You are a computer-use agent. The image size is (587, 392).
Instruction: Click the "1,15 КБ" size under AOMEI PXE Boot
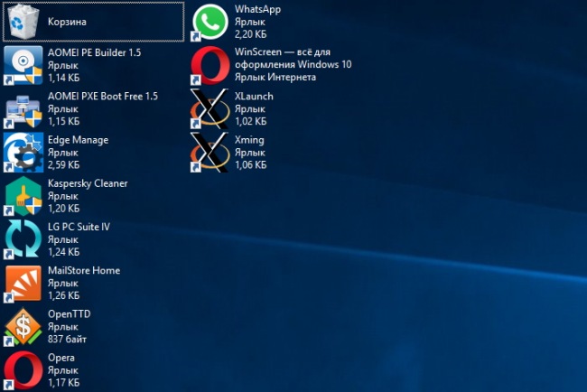(63, 121)
